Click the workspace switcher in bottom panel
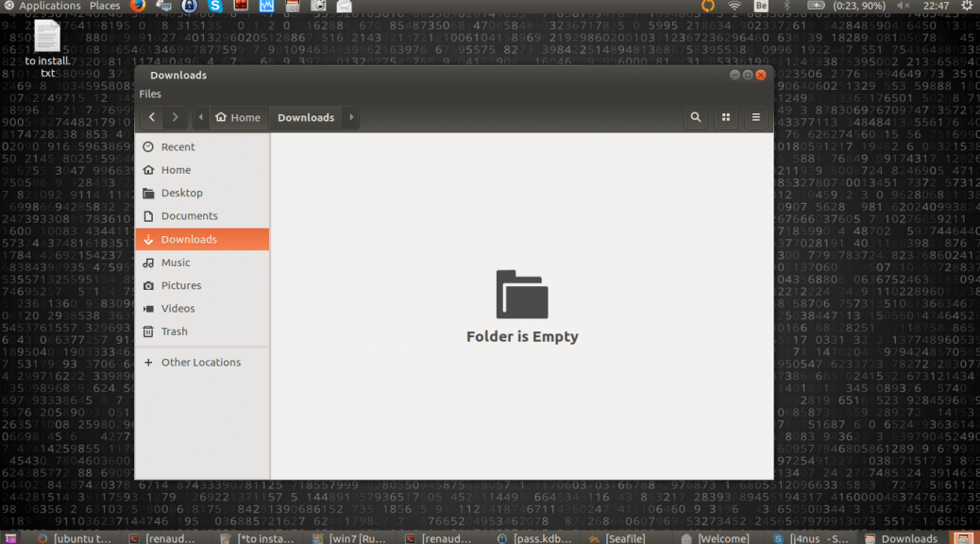The width and height of the screenshot is (980, 544). tap(963, 538)
